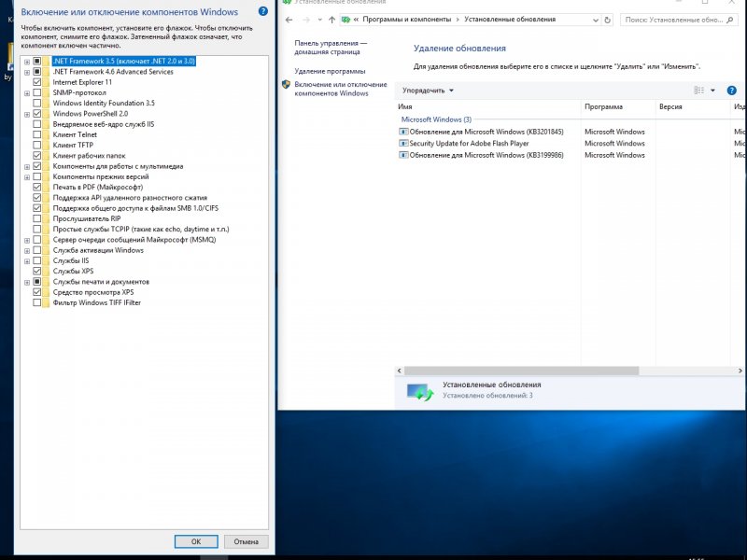The height and width of the screenshot is (560, 747).
Task: Expand the Службы IIS node
Action: point(27,261)
